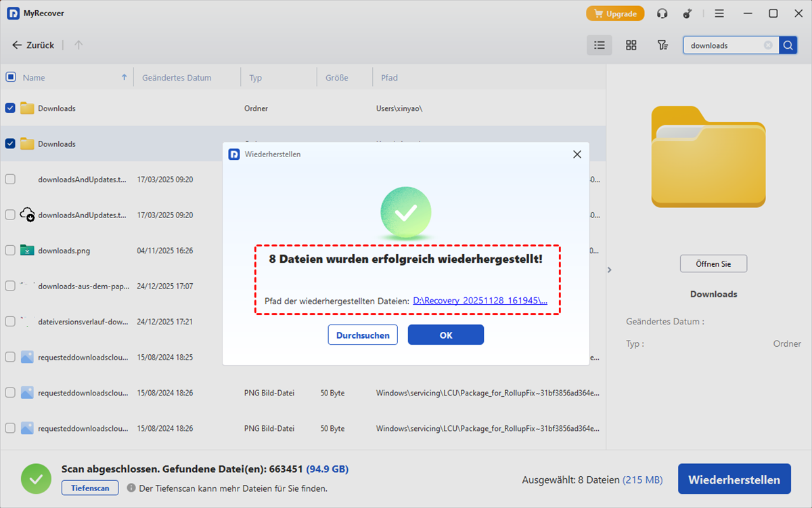The height and width of the screenshot is (508, 812).
Task: Click the search magnifier icon
Action: 788,45
